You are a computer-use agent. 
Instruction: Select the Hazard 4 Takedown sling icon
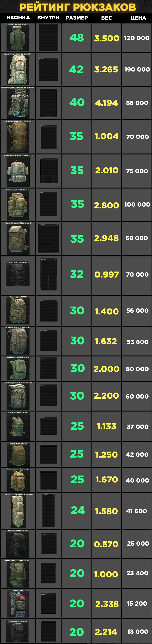(x=18, y=511)
